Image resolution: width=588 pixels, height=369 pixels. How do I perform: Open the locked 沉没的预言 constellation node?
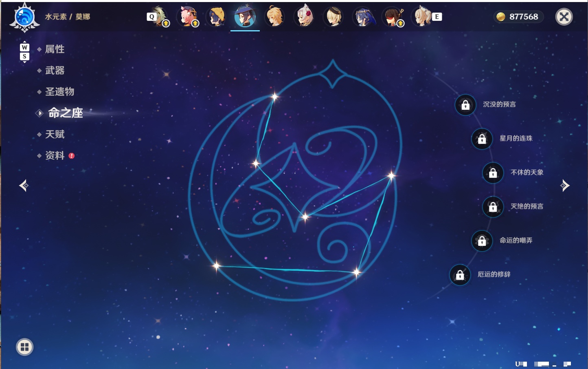(x=465, y=105)
